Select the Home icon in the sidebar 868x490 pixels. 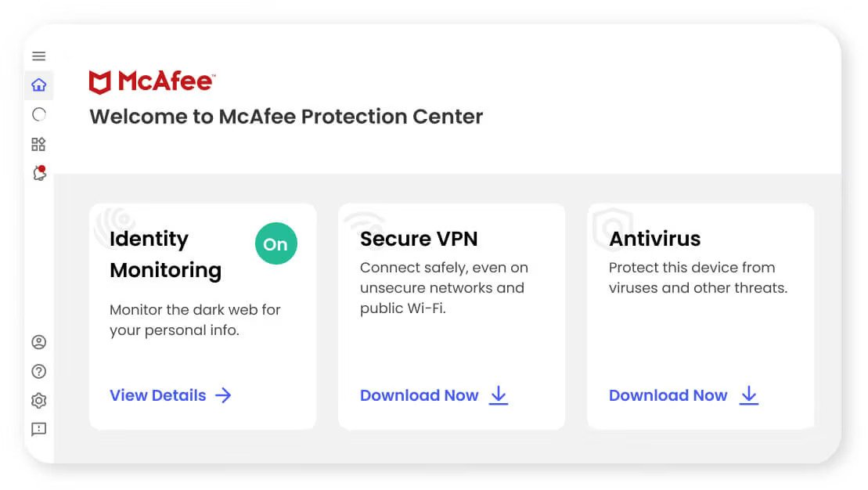pyautogui.click(x=38, y=85)
